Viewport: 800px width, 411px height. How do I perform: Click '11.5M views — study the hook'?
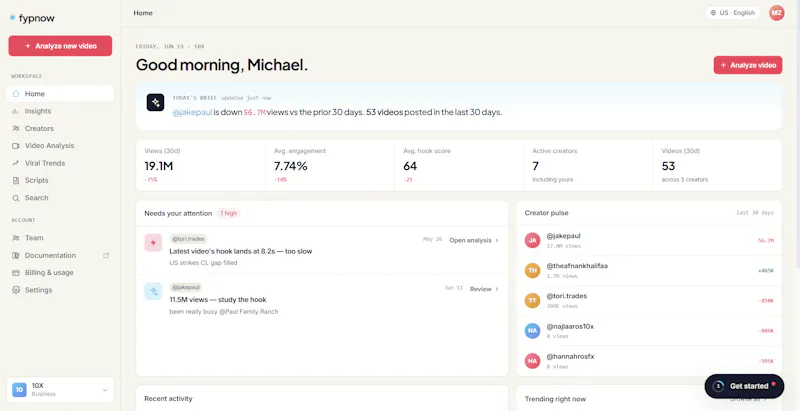coord(218,299)
